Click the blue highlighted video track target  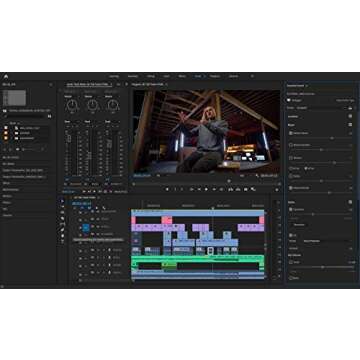coord(86,227)
